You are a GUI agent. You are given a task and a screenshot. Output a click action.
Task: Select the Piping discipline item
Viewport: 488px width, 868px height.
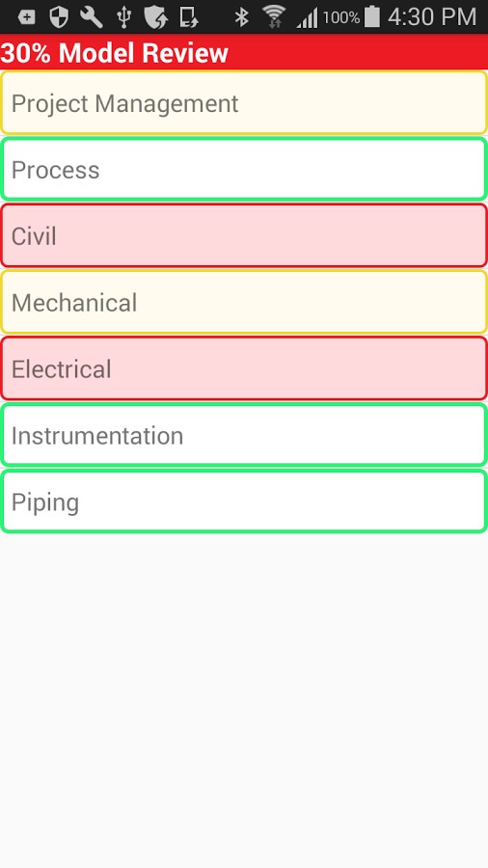[244, 502]
